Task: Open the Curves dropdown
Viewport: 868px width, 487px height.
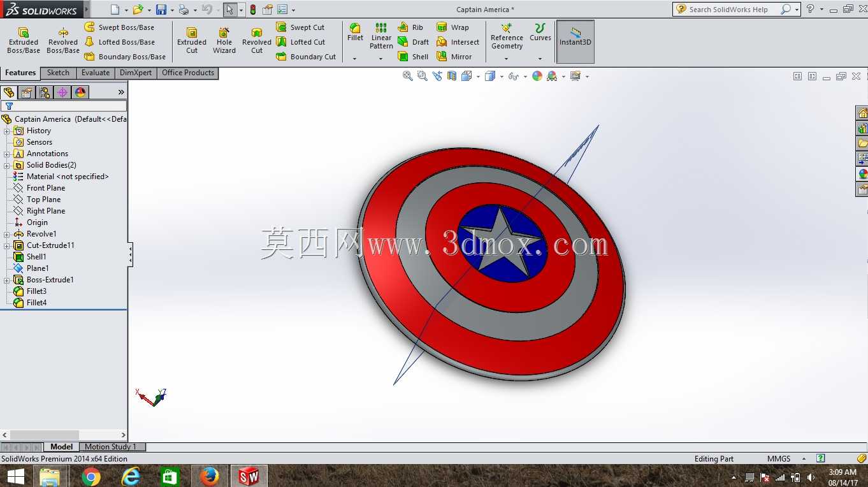Action: [x=540, y=59]
